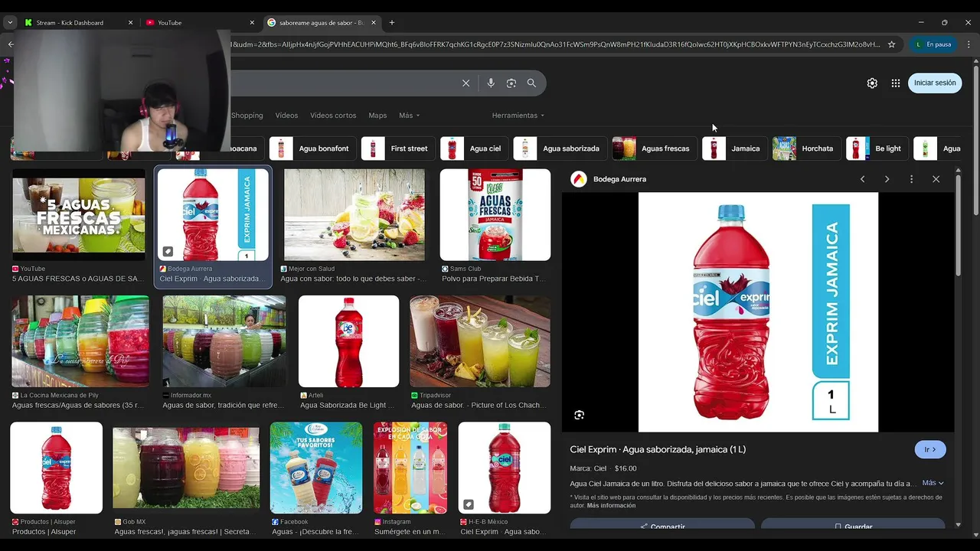The image size is (980, 551).
Task: Click the Bodega Aurrera source name
Action: pos(619,179)
